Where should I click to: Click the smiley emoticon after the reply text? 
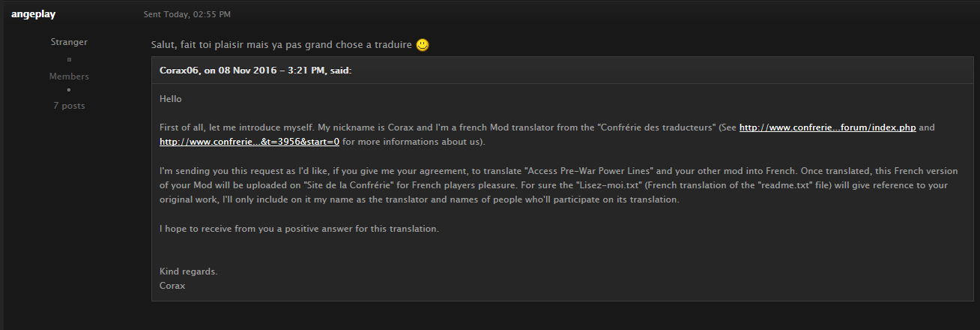tap(423, 45)
